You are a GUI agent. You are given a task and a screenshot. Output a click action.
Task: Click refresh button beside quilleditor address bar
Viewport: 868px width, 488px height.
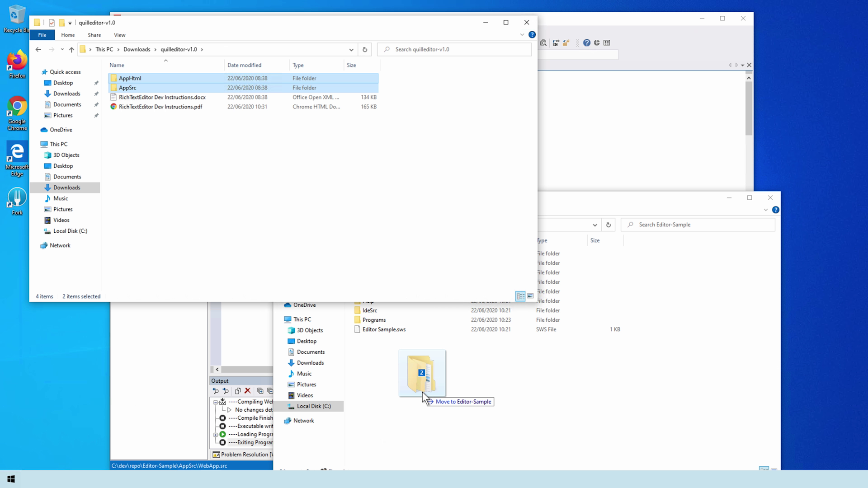pos(365,50)
